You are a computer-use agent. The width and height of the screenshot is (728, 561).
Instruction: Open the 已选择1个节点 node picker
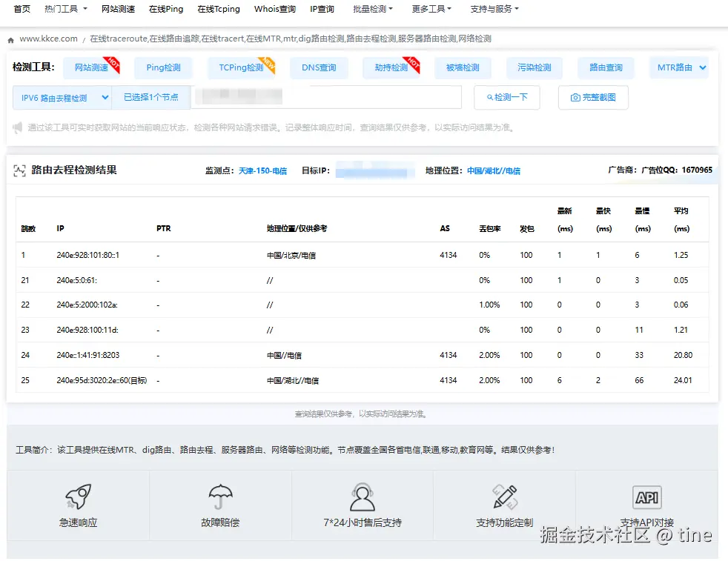click(x=151, y=97)
